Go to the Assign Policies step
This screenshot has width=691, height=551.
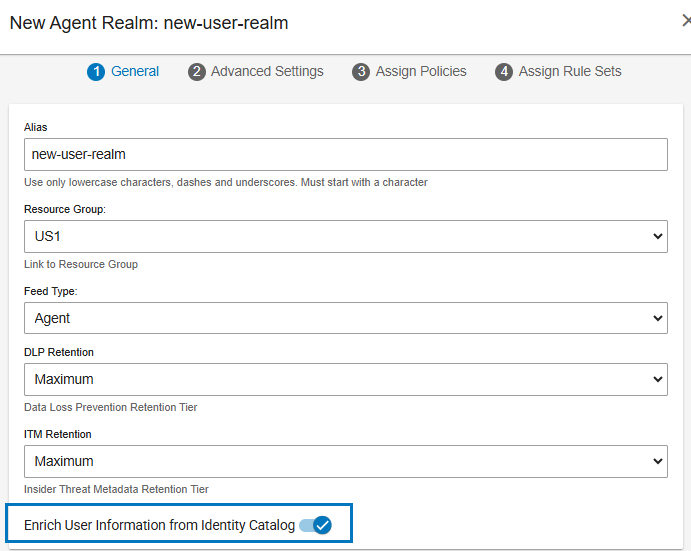point(421,71)
